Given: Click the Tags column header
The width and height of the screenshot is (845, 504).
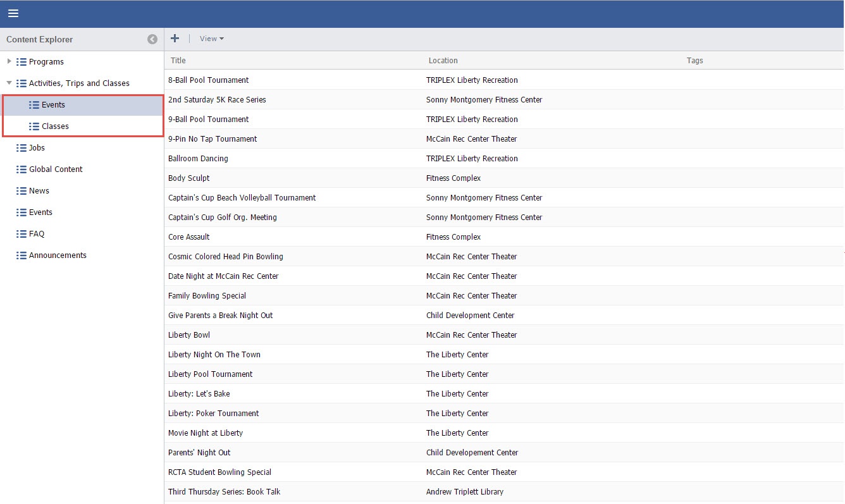Looking at the screenshot, I should [694, 61].
